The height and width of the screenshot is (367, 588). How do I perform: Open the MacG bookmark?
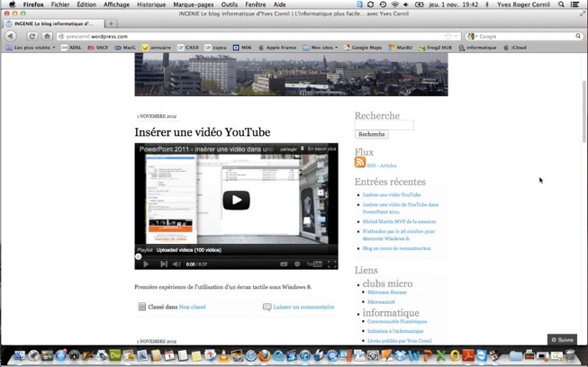125,48
